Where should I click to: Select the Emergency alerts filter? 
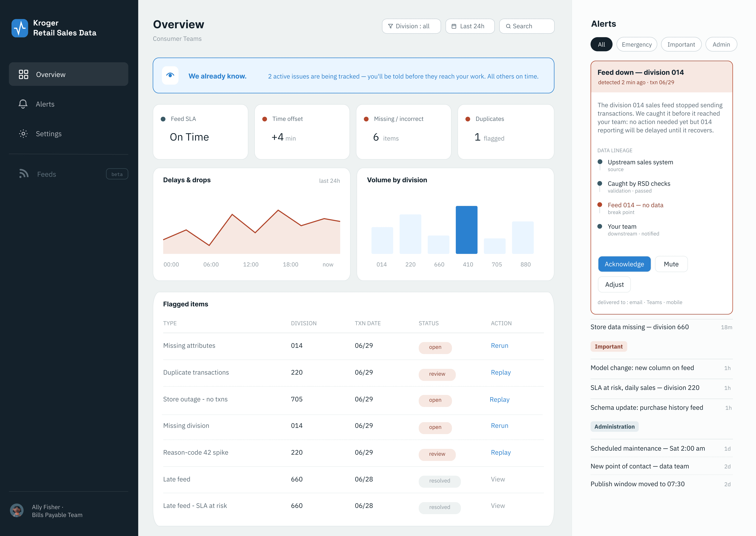(x=637, y=44)
